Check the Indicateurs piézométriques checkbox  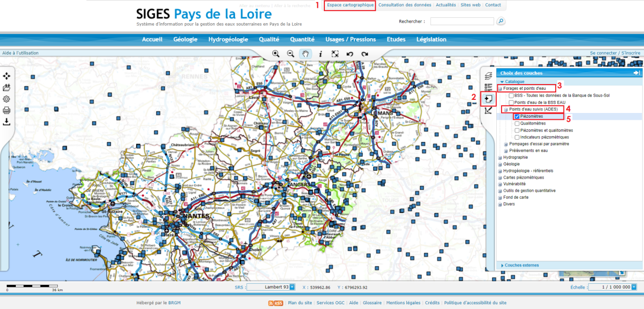517,137
